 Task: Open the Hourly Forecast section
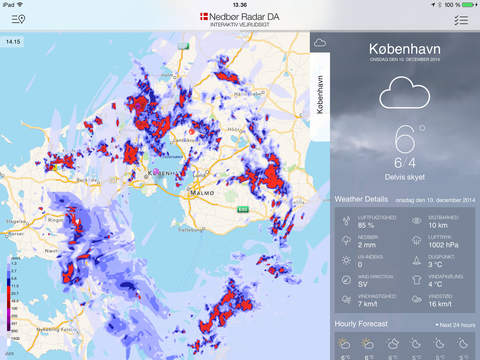click(x=361, y=324)
